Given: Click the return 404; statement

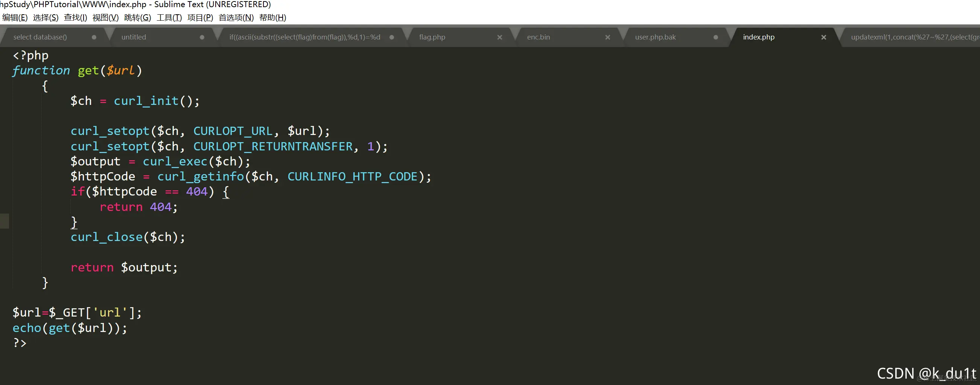Looking at the screenshot, I should (138, 207).
